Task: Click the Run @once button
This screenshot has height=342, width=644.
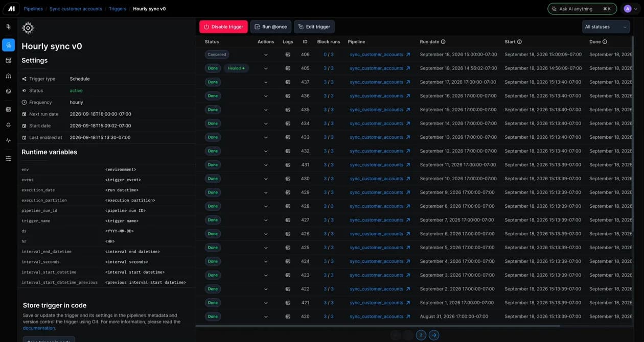Action: (x=271, y=27)
